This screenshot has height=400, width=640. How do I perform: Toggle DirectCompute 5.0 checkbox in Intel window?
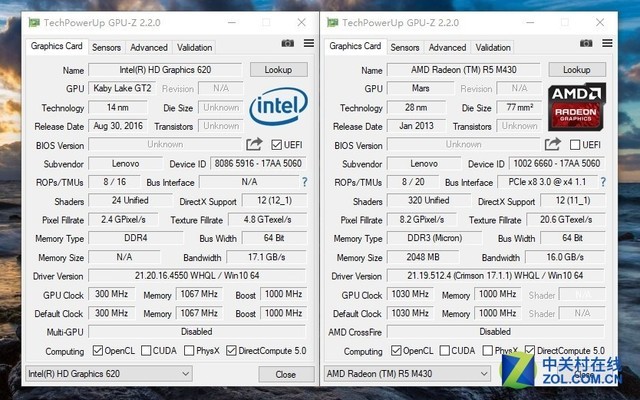click(231, 350)
